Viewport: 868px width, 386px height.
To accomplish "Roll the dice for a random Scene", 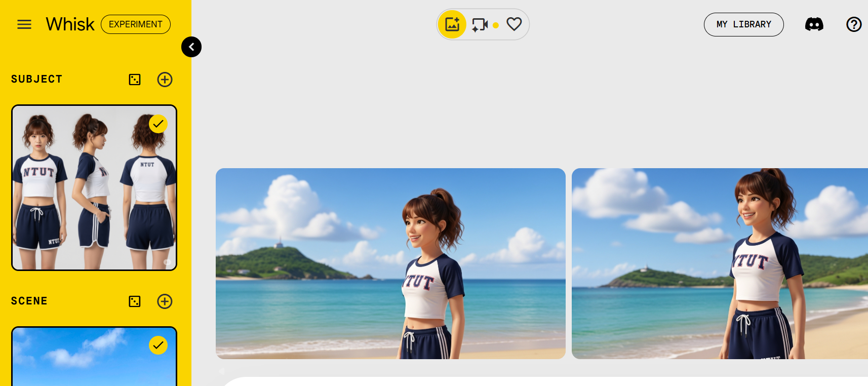I will click(135, 301).
